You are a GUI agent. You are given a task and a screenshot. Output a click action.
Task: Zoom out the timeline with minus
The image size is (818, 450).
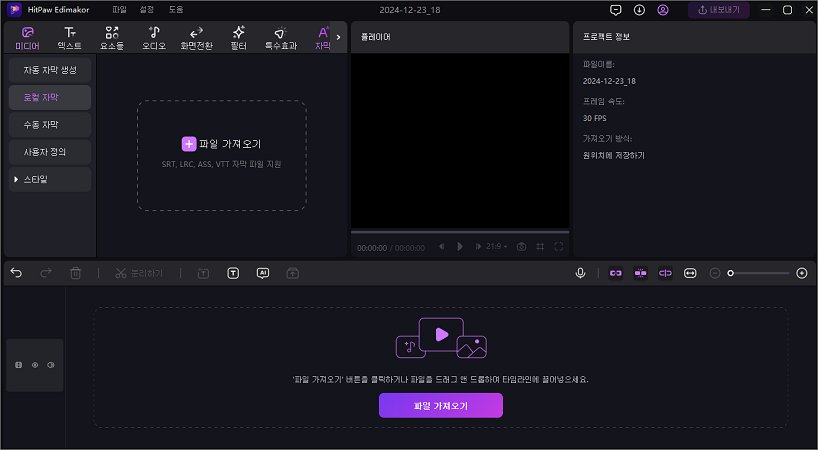[x=715, y=273]
